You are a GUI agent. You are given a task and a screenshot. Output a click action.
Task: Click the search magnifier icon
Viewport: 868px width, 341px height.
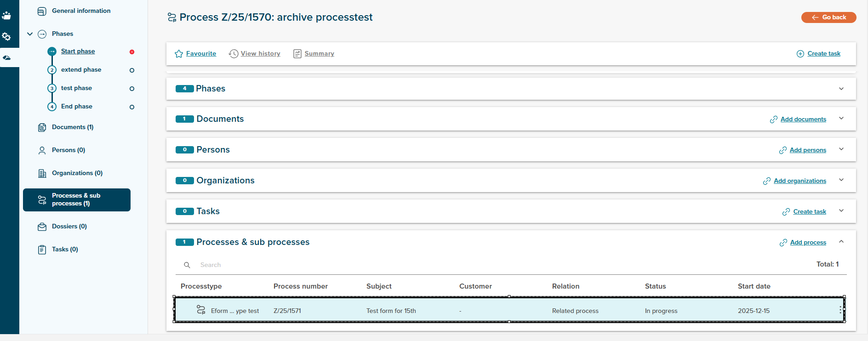(x=187, y=265)
